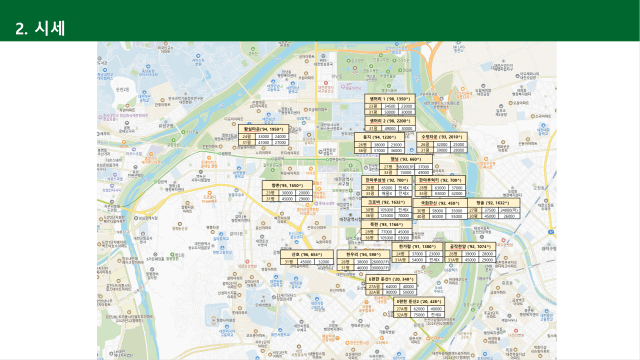
Task: Select the 90000 cell in e편한 둔산1 table
Action: point(391,292)
